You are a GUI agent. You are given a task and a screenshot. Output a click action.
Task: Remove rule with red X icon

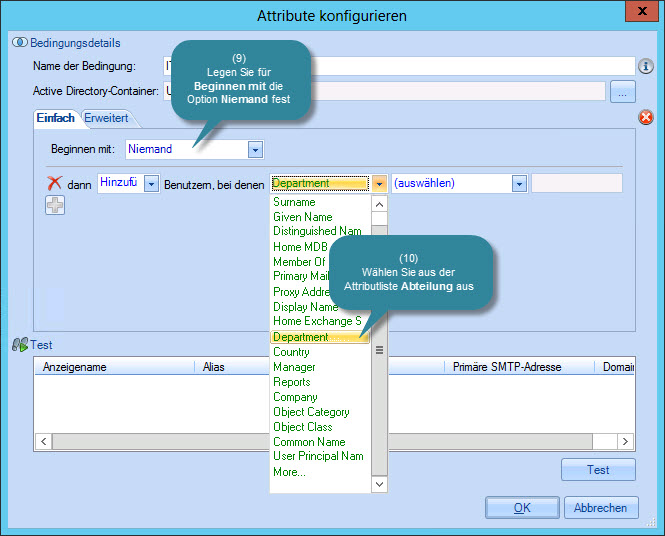(x=54, y=184)
